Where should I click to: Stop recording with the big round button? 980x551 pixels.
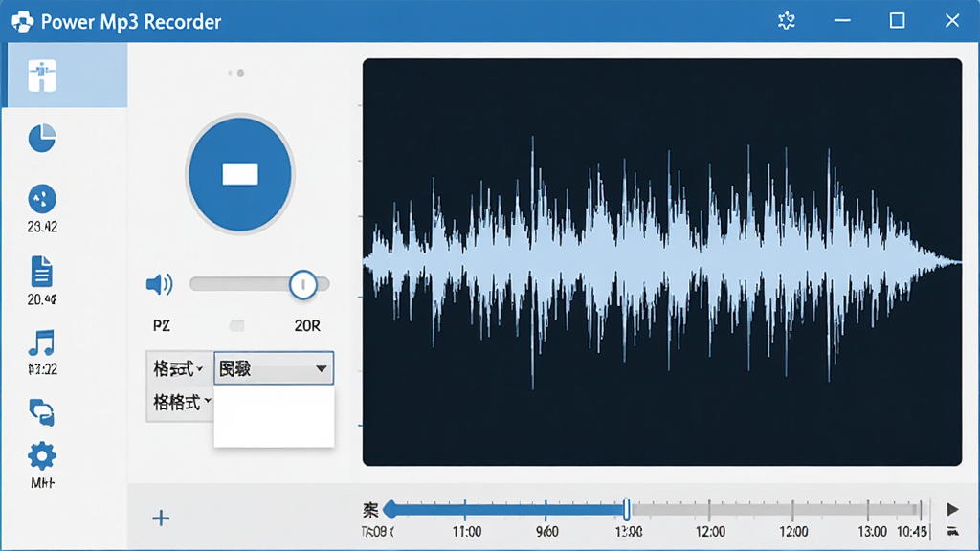(x=240, y=174)
